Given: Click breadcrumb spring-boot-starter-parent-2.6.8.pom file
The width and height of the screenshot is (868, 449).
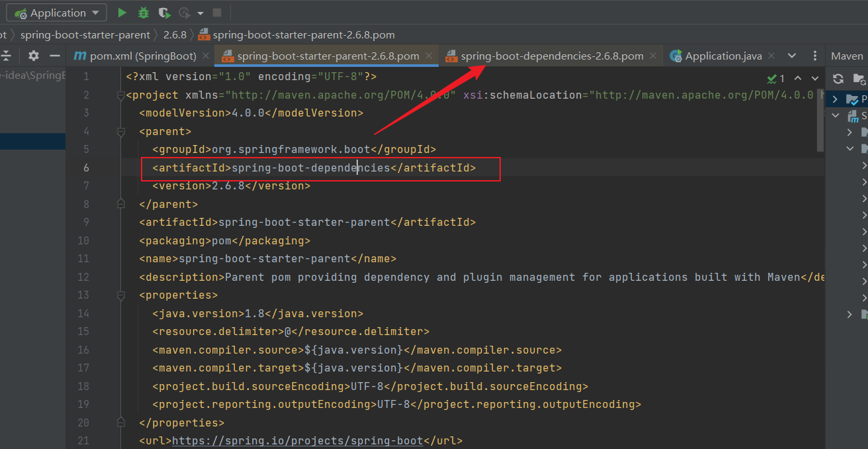Looking at the screenshot, I should (297, 34).
